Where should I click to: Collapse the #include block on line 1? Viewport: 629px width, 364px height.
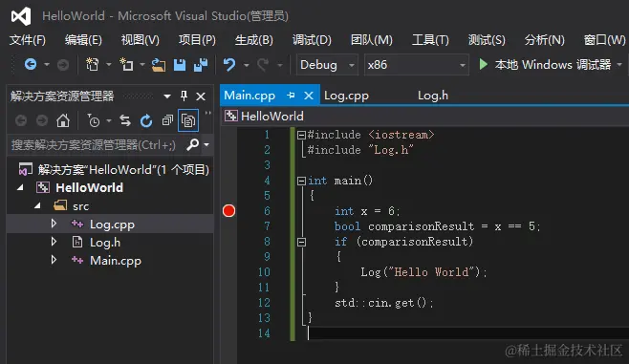click(301, 135)
